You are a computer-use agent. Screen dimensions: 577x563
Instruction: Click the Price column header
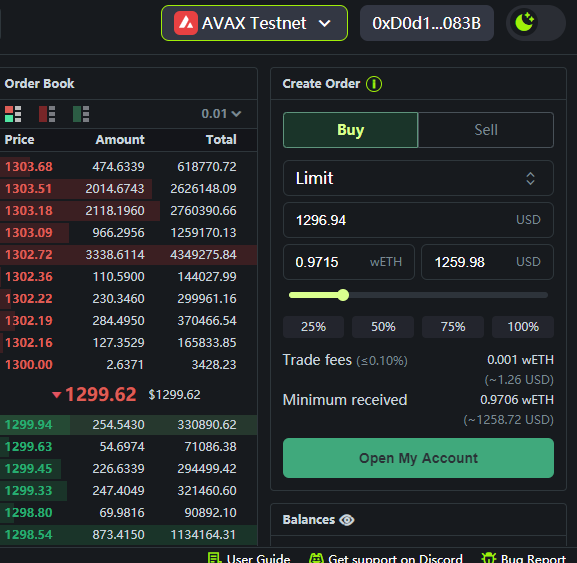pyautogui.click(x=20, y=140)
